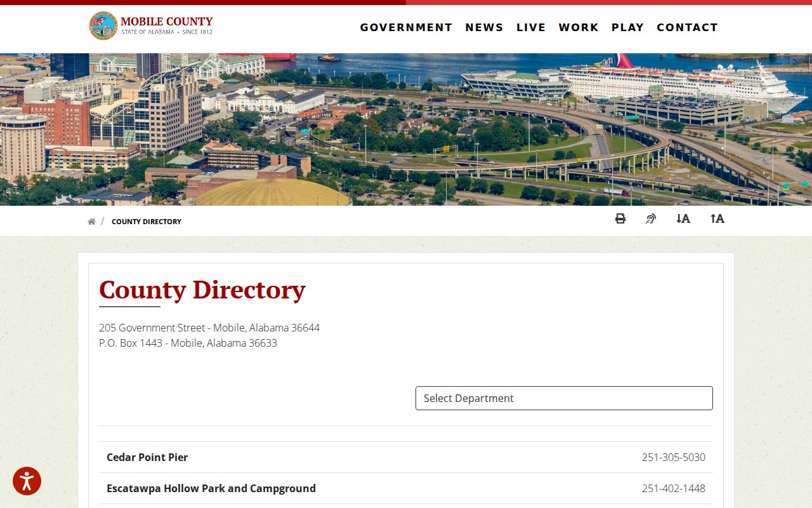Image resolution: width=812 pixels, height=508 pixels.
Task: Click the downtown Mobile aerial banner image
Action: tap(406, 130)
